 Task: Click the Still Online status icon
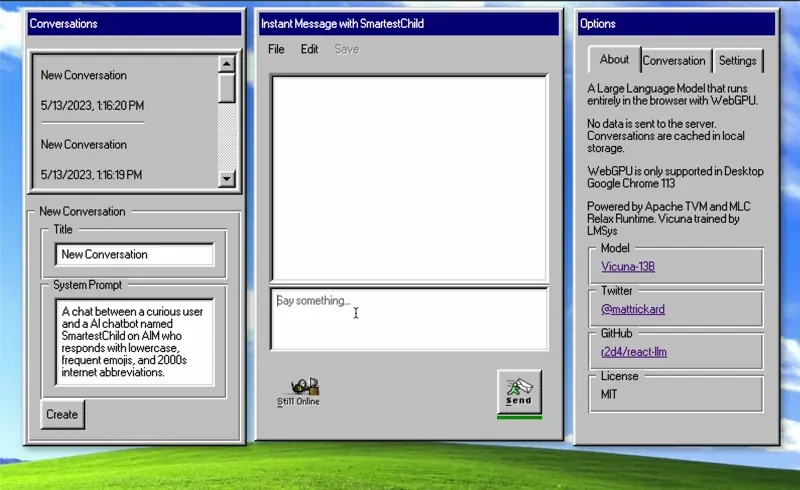pos(298,391)
